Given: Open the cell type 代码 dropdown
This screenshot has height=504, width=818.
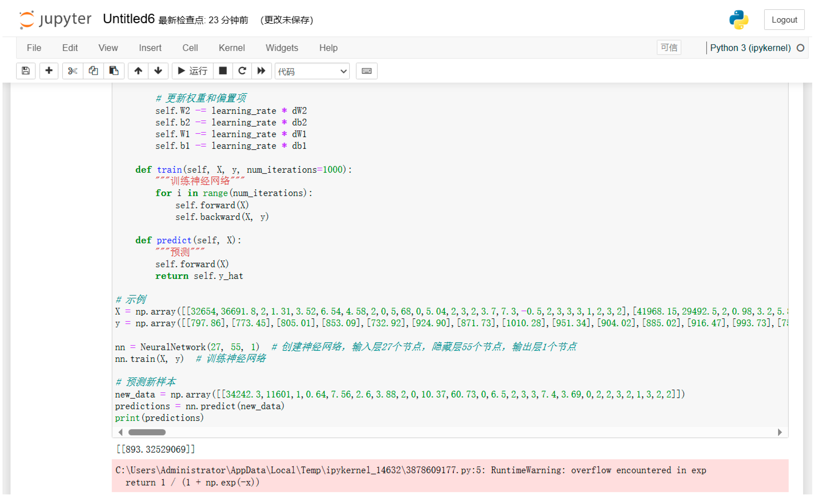Looking at the screenshot, I should [x=312, y=71].
